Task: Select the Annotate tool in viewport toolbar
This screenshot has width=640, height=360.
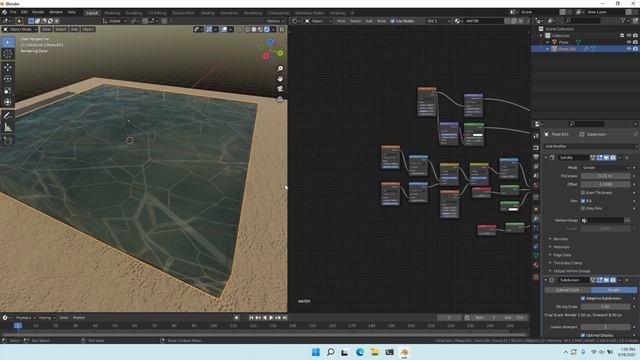Action: coord(8,116)
